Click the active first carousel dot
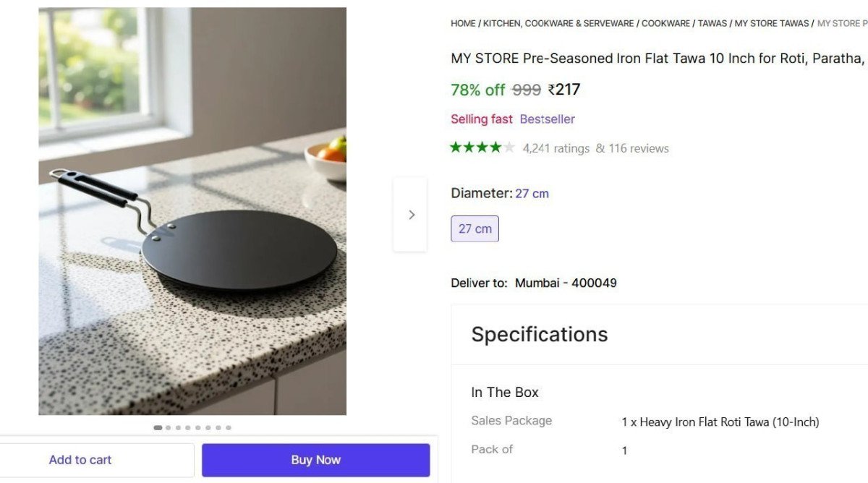868x483 pixels. coord(158,427)
